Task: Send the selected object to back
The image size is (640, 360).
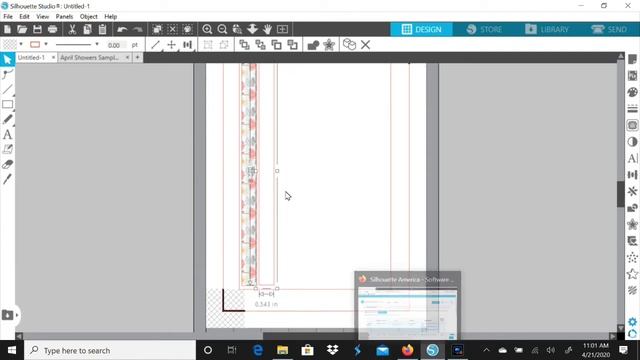Action: pos(260,45)
